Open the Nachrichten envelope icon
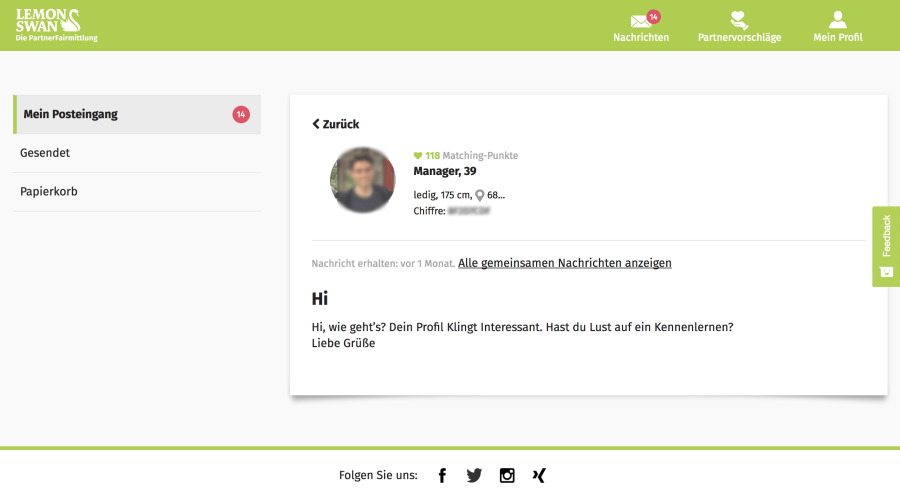Viewport: 900px width, 501px height. tap(641, 21)
